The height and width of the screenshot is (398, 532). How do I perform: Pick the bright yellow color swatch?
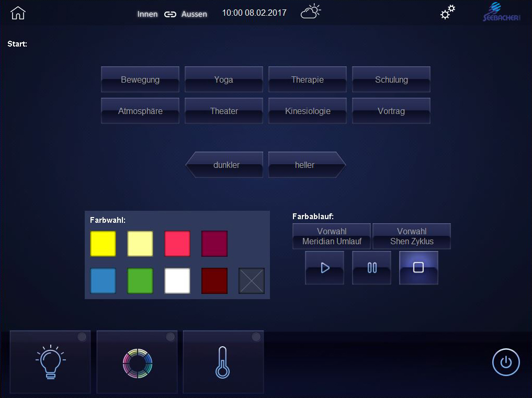point(103,244)
